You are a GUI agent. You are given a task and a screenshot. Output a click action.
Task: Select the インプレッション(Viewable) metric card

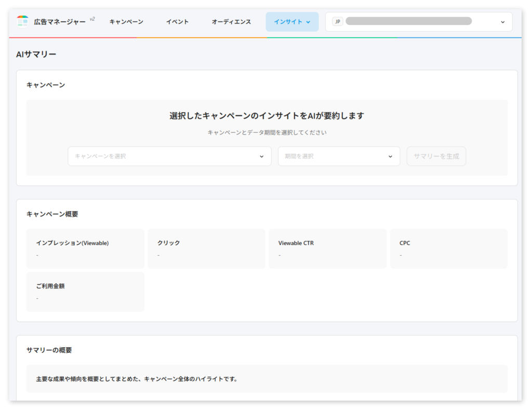coord(85,248)
